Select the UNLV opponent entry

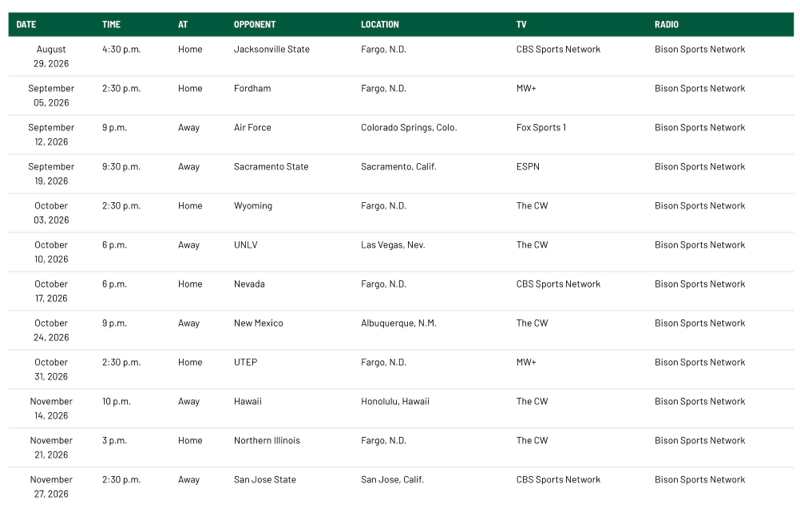(x=245, y=245)
